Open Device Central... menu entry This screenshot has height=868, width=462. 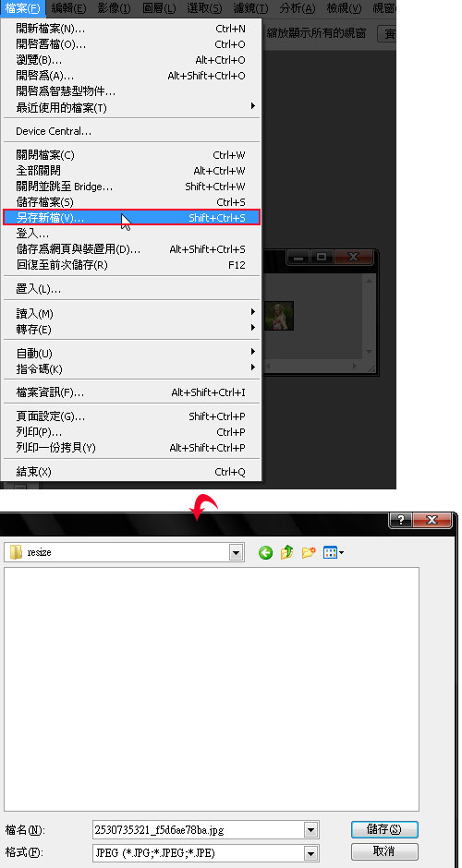[131, 131]
